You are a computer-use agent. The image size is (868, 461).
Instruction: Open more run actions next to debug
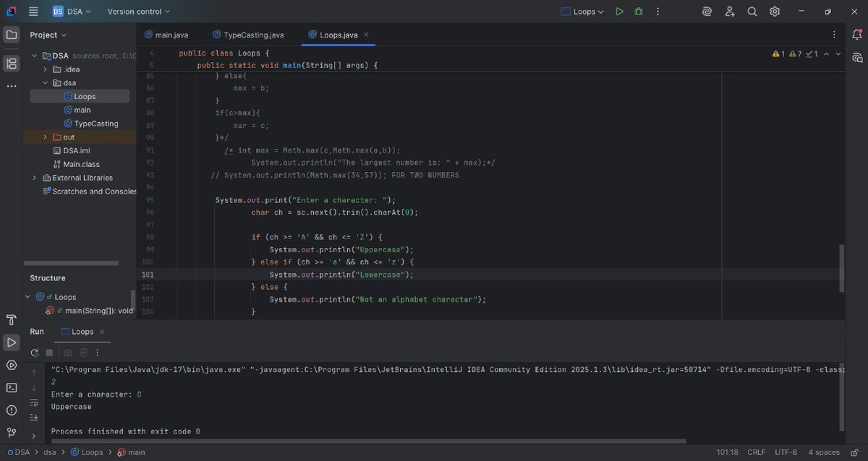point(658,12)
